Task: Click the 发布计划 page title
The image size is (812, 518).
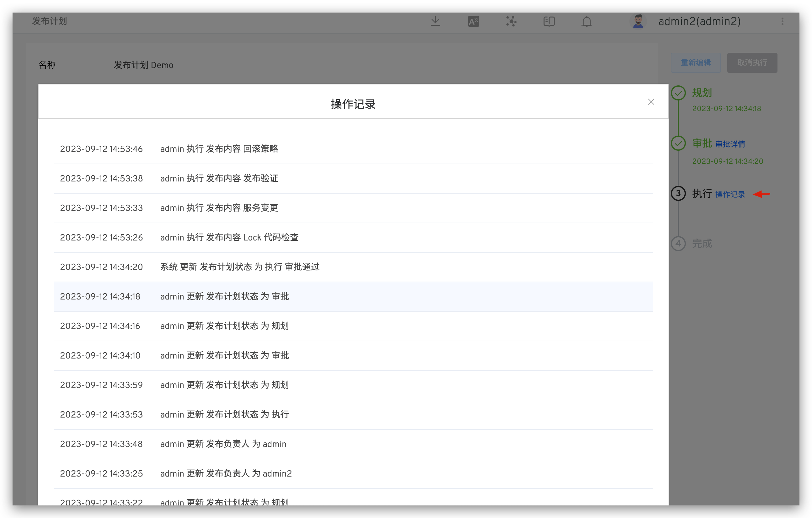Action: coord(49,21)
